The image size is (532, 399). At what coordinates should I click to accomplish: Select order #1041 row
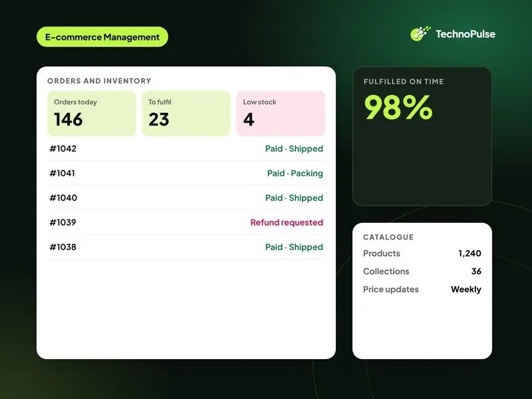coord(186,173)
